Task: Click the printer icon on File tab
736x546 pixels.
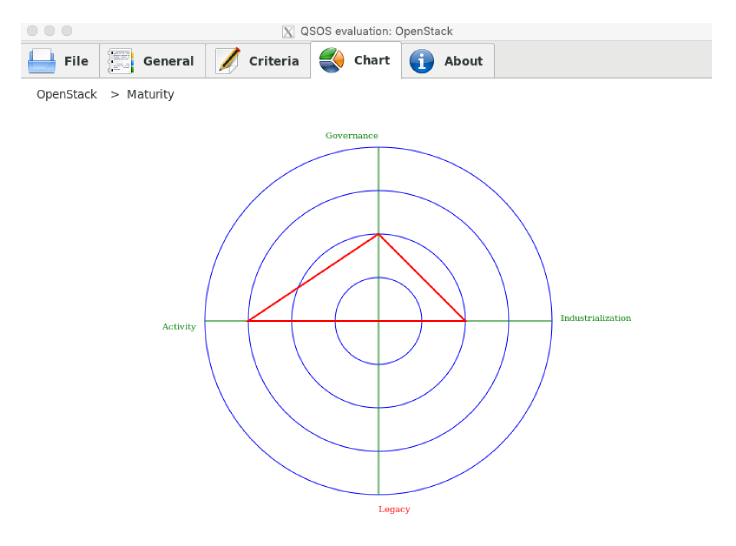Action: (x=42, y=61)
